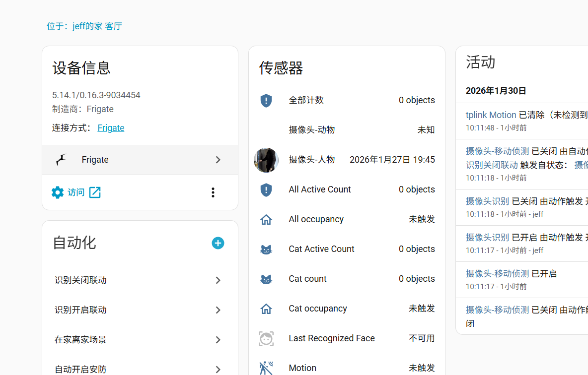Open 在家离家场景 automation chevron
The image size is (588, 375).
click(x=218, y=340)
